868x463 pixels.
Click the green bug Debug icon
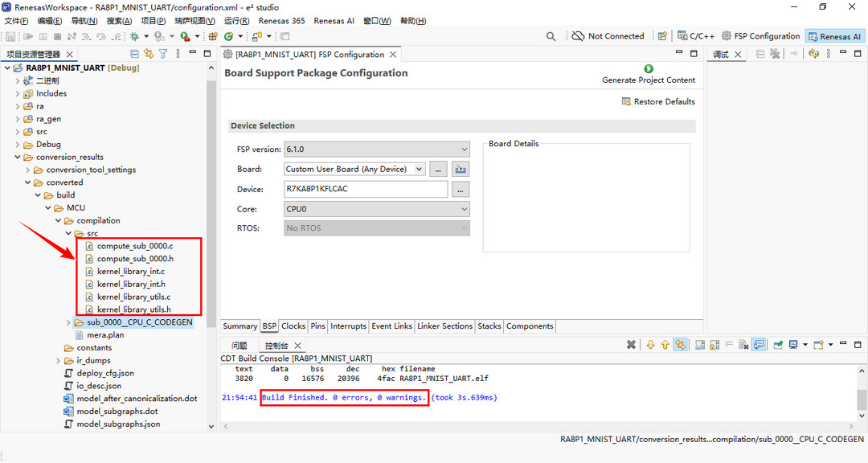[x=134, y=36]
